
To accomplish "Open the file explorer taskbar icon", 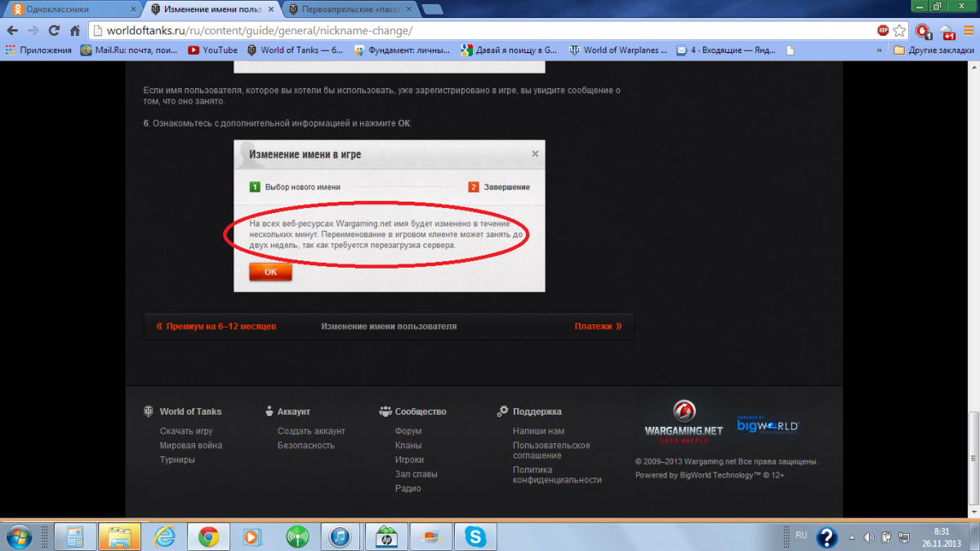I will (x=119, y=536).
